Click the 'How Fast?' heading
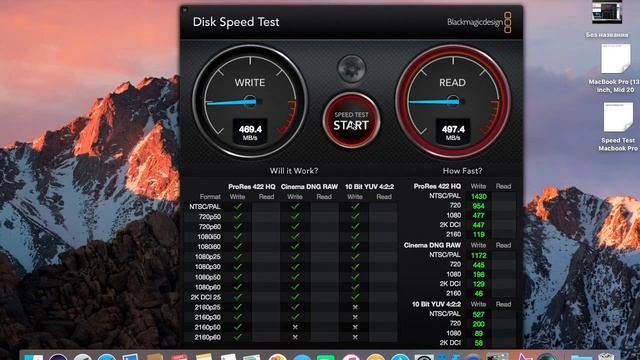640x360 pixels. tap(462, 171)
